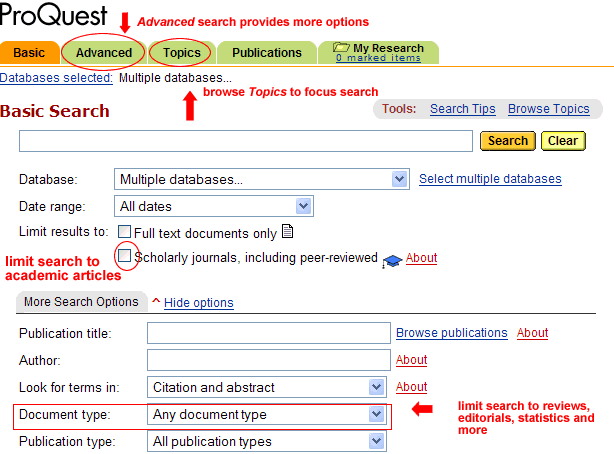Click the Publication title input field

pos(269,333)
